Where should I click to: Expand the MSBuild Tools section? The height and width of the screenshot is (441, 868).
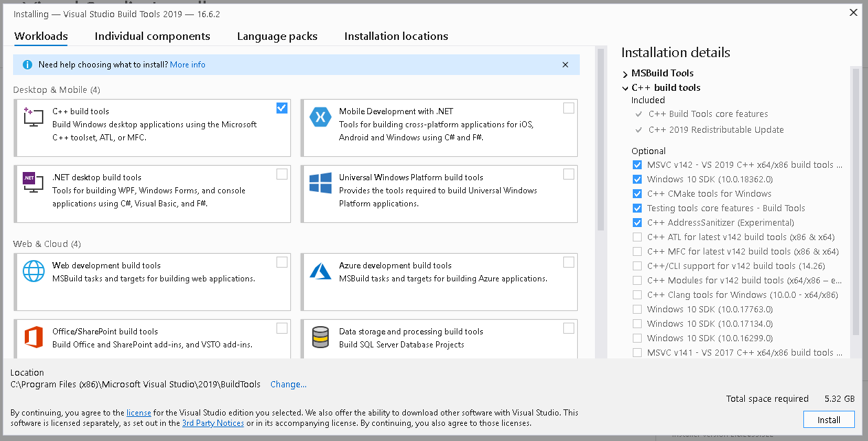coord(625,74)
